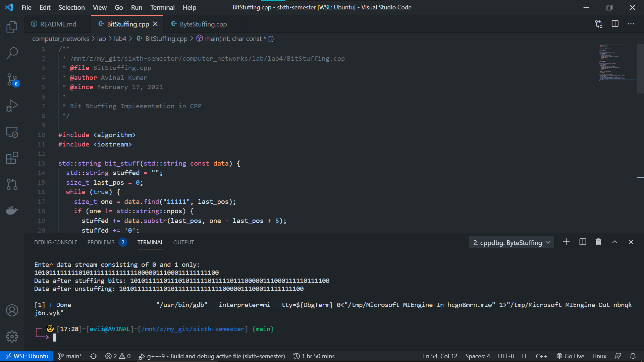
Task: Open the cppdbg: ByteStuffing terminal dropdown
Action: pos(511,242)
